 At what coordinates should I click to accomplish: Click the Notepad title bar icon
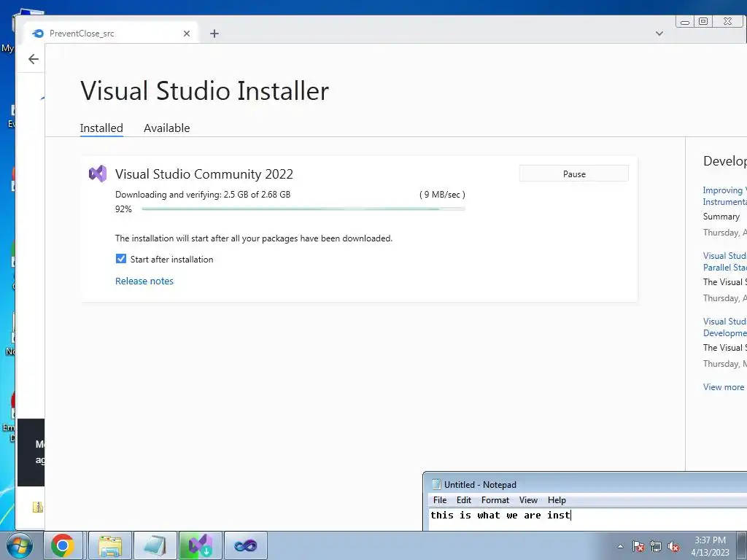pos(436,485)
